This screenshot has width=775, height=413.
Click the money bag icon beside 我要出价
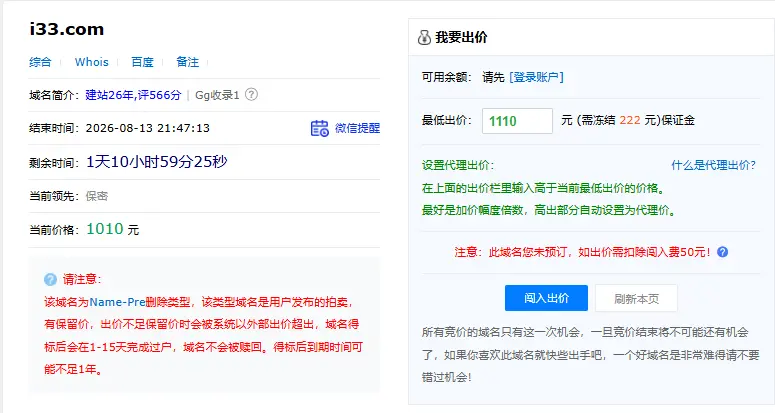(x=424, y=37)
